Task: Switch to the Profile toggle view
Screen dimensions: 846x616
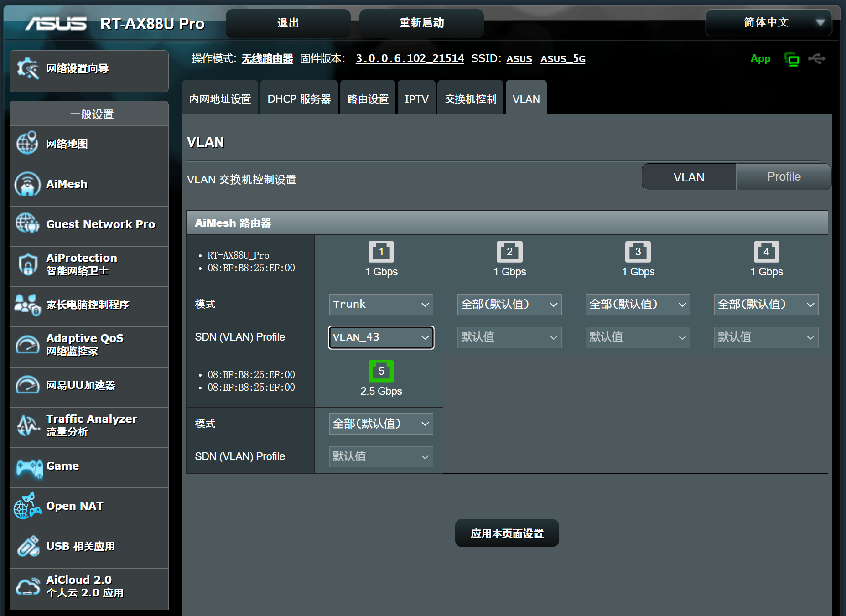Action: tap(784, 177)
